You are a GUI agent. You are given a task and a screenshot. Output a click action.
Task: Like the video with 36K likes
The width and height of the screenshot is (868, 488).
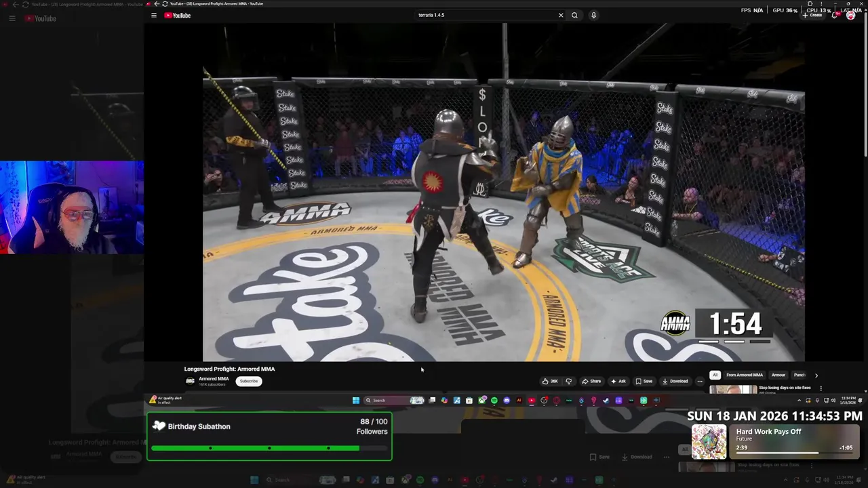[x=551, y=381]
